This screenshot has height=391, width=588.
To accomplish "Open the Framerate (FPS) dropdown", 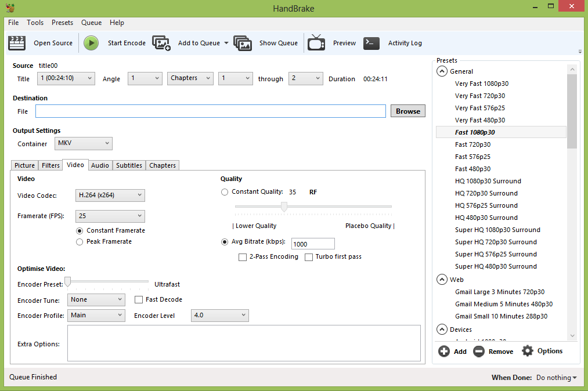I will click(x=110, y=216).
